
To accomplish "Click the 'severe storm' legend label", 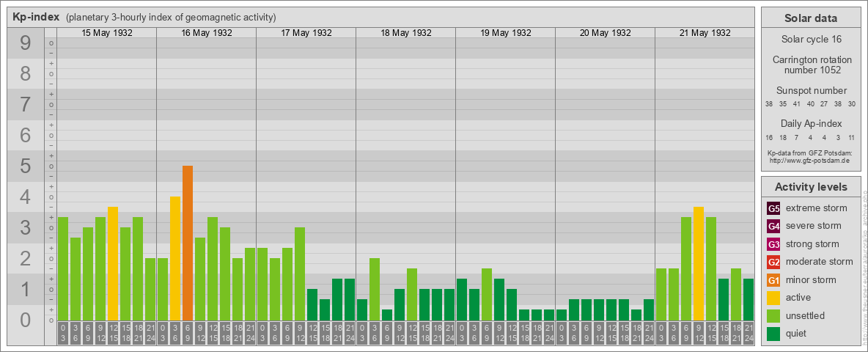I will (x=814, y=226).
